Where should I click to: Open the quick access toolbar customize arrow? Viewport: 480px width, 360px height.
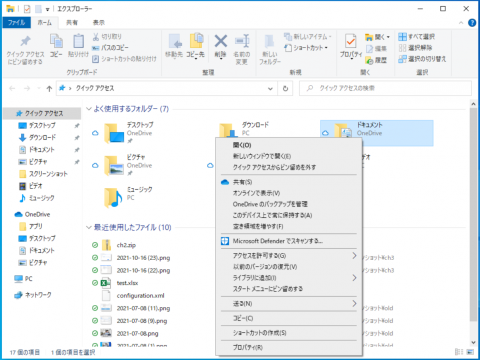[47, 9]
